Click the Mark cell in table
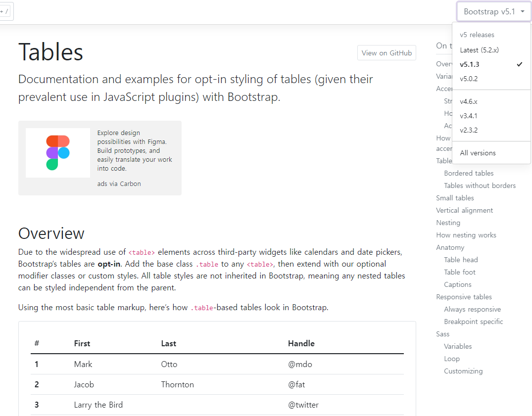This screenshot has width=532, height=416. point(83,364)
